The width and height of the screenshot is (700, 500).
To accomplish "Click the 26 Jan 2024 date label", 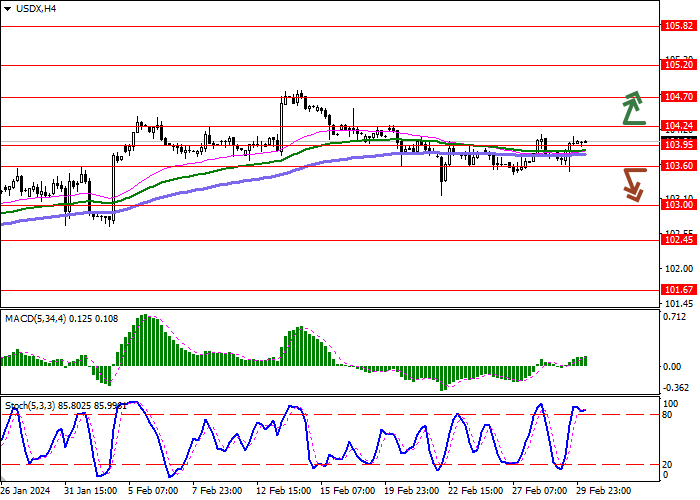I will point(25,491).
